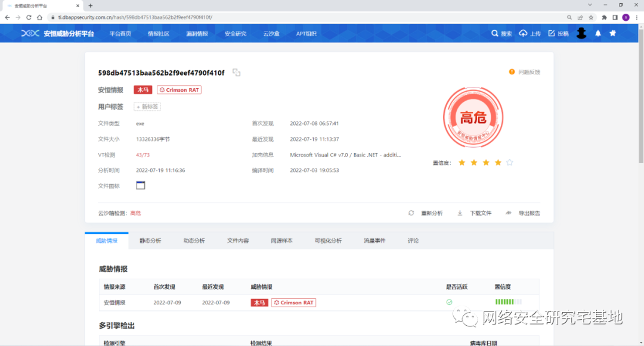Click the green confidence bar indicator
The height and width of the screenshot is (346, 644).
[509, 302]
